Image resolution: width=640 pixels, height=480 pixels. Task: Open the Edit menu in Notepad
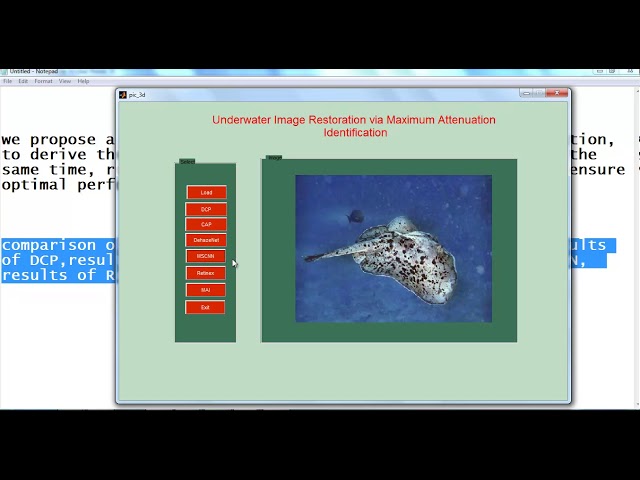(23, 81)
